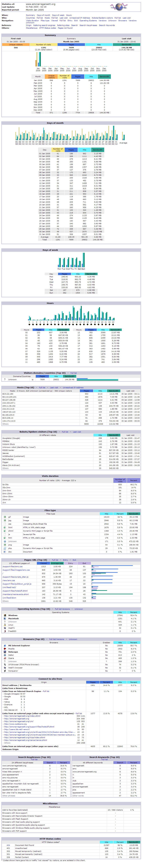Click the Macintosh operating system icon
142x868 pixels.
5,619
